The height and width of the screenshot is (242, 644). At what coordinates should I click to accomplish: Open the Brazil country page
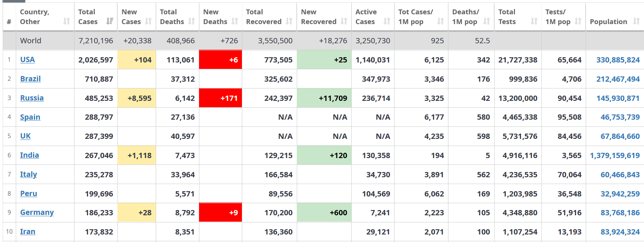30,79
